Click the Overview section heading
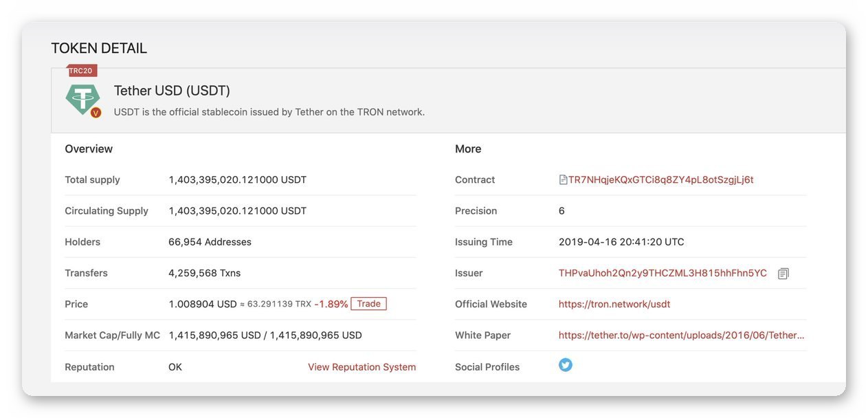Viewport: 868px width, 418px height. click(89, 149)
